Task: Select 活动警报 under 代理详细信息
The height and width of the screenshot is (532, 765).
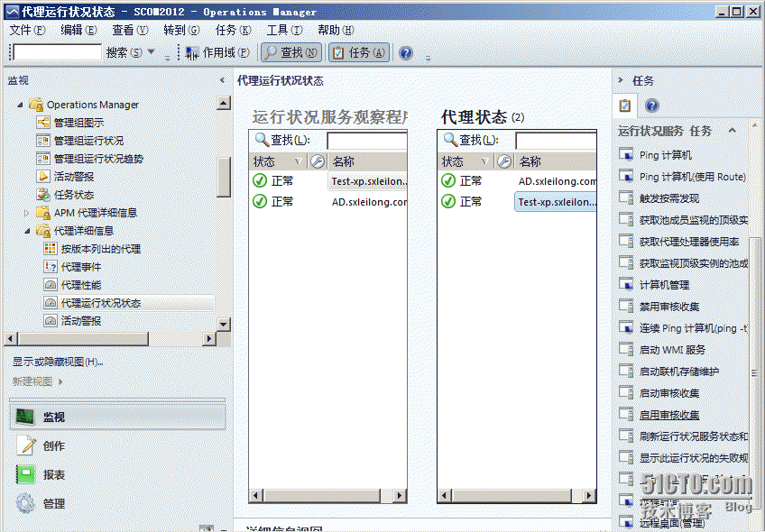Action: tap(80, 321)
